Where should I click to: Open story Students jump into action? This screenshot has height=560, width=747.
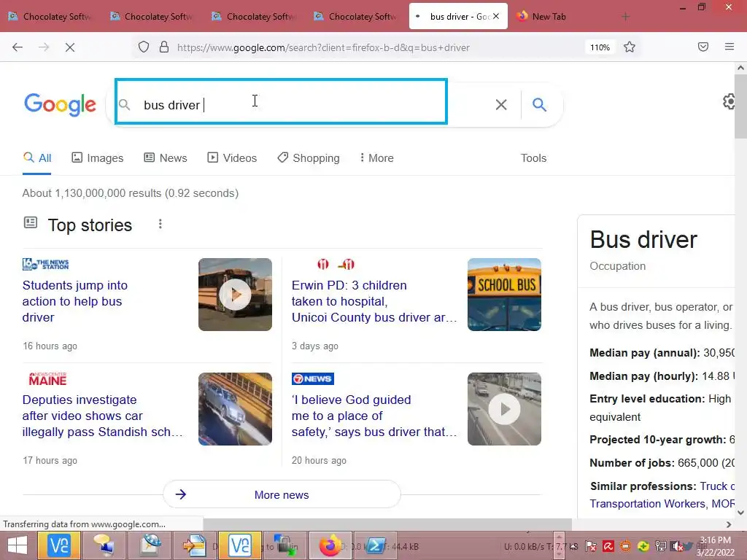pos(75,301)
